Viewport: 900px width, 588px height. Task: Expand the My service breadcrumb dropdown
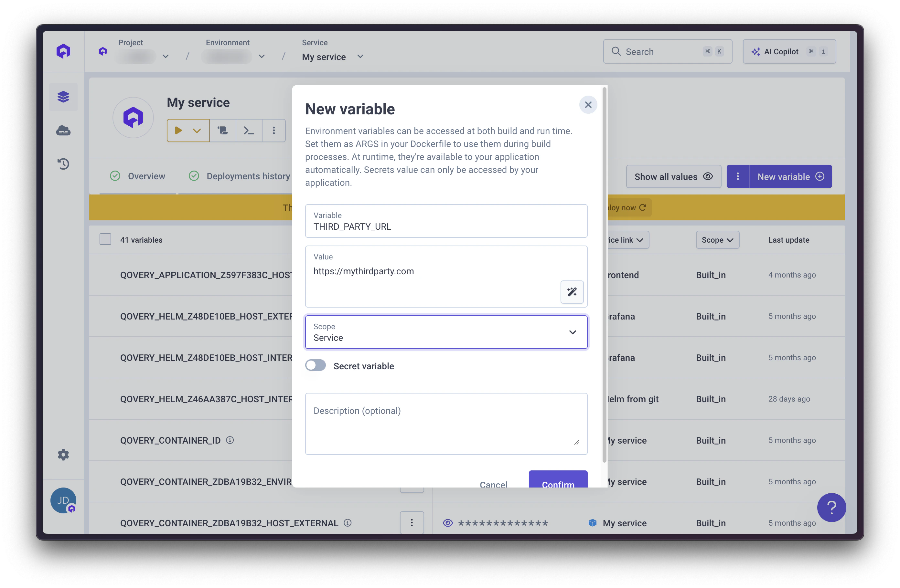pos(360,57)
